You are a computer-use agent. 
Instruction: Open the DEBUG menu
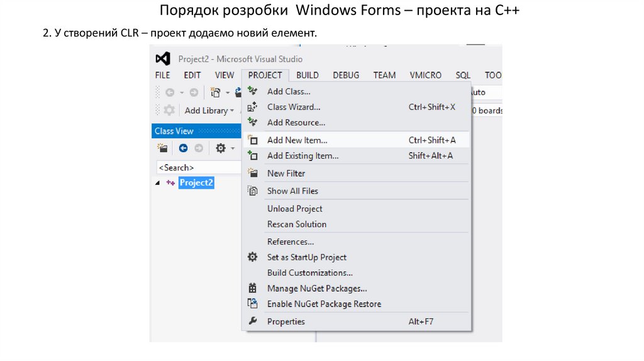click(346, 75)
